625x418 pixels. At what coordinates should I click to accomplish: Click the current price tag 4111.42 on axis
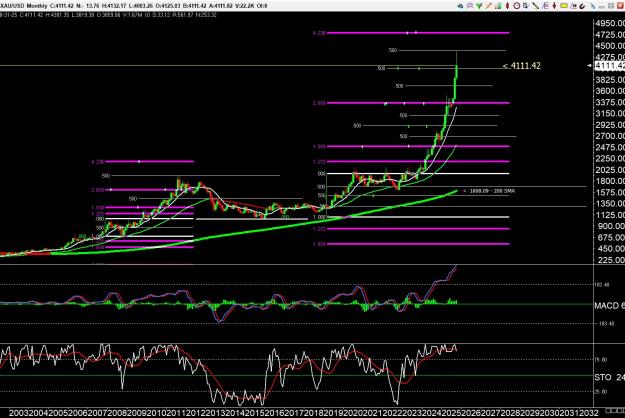click(x=609, y=66)
